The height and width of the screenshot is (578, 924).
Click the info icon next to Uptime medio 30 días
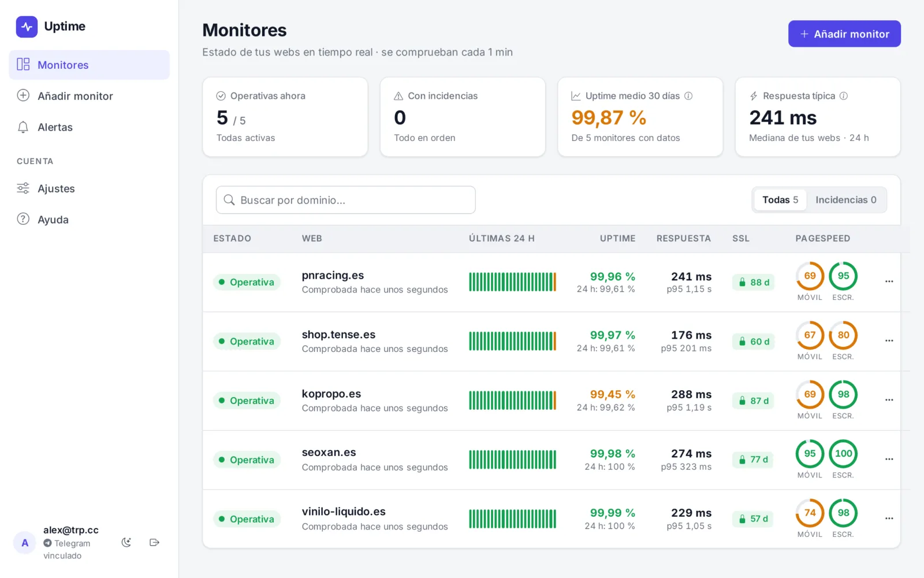(688, 96)
